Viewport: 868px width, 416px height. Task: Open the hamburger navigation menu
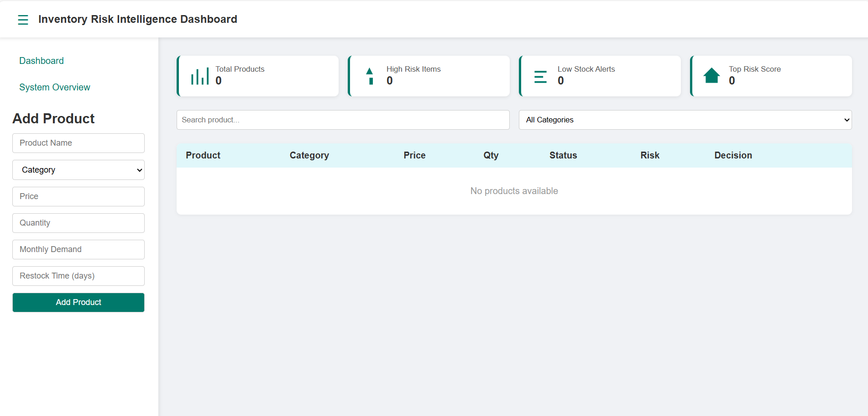pyautogui.click(x=23, y=19)
